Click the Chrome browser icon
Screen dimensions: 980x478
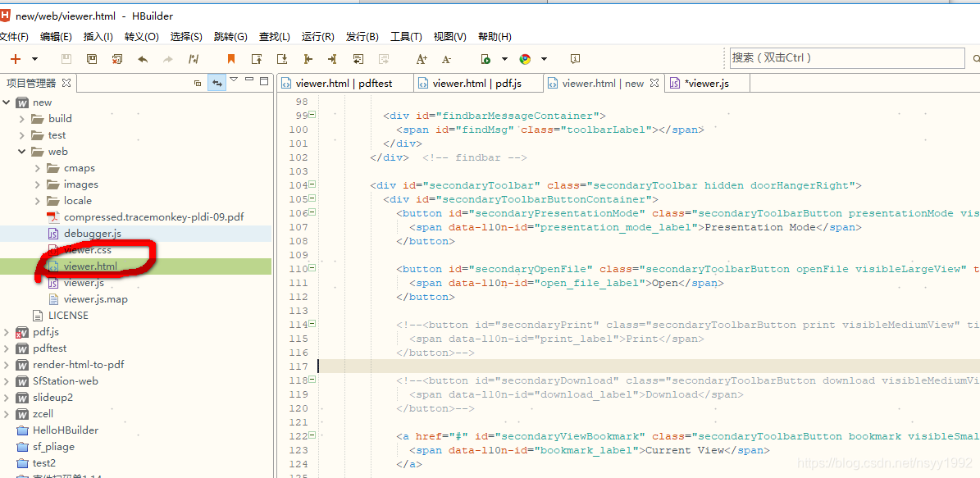pyautogui.click(x=525, y=59)
